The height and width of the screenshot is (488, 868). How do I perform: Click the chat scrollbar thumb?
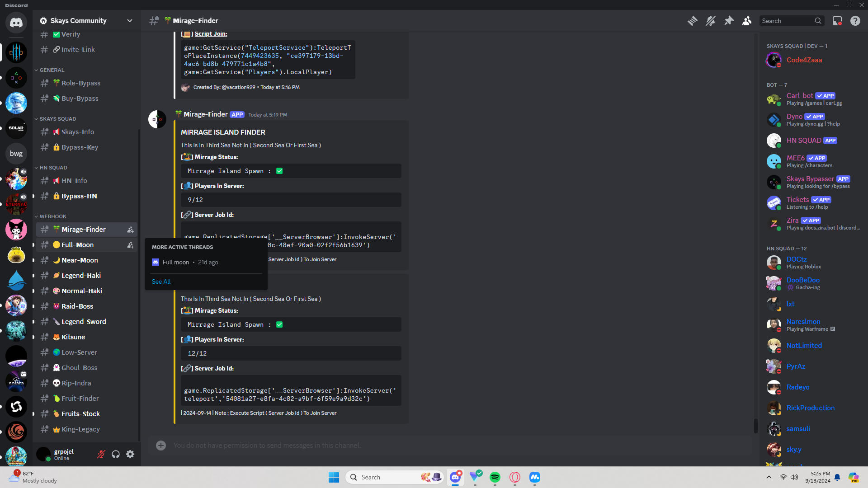pos(755,426)
